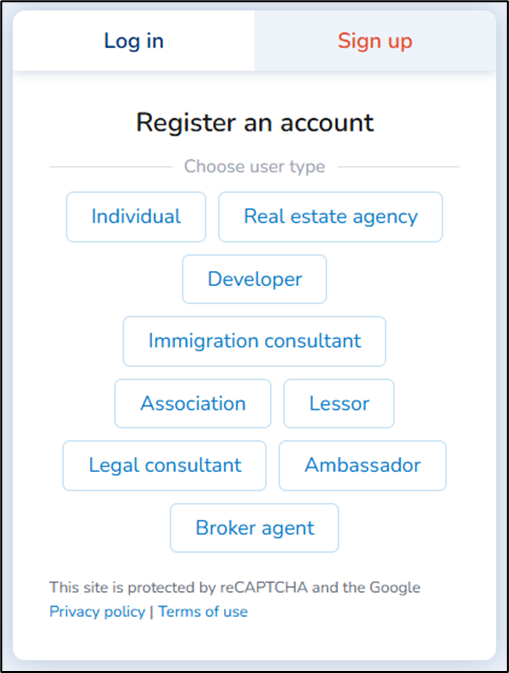Click the Register an account heading

coord(255,123)
